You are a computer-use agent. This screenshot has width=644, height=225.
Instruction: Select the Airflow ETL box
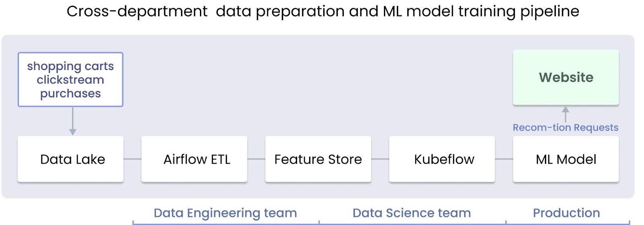point(194,159)
